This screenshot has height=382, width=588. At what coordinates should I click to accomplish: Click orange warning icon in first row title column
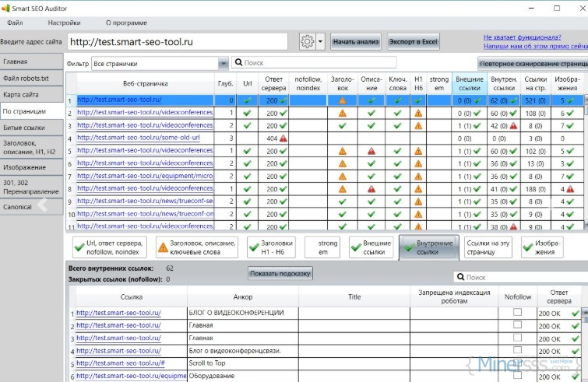click(x=342, y=100)
